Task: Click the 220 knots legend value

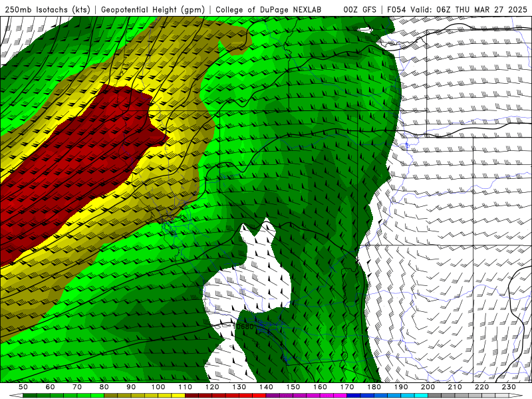Action: [x=481, y=387]
